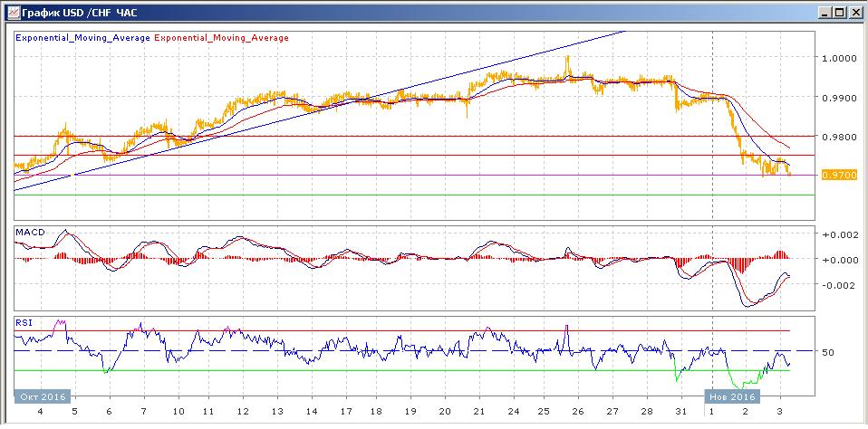This screenshot has width=868, height=429.
Task: Click the RSI 50 level label
Action: [x=830, y=351]
